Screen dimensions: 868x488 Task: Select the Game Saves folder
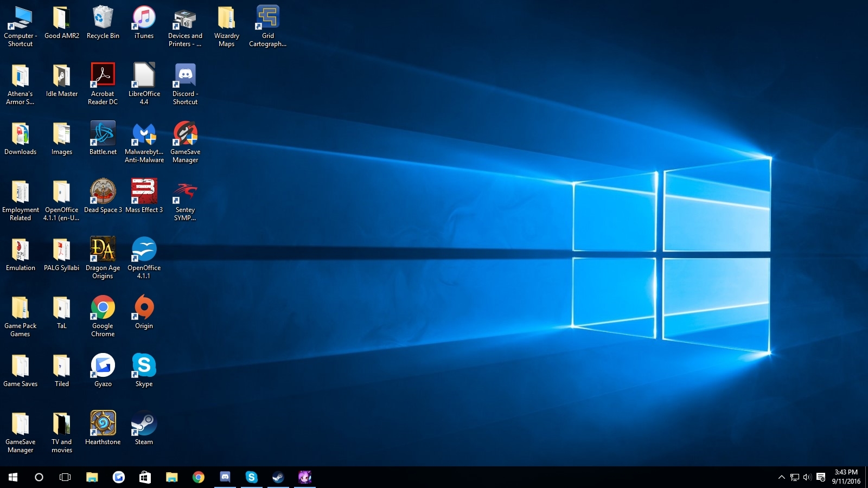click(21, 371)
